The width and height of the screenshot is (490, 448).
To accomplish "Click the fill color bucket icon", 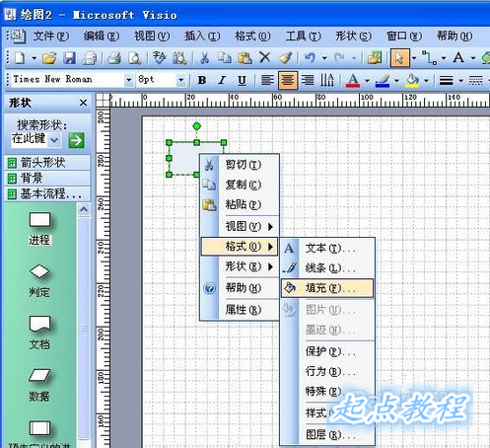I will [412, 80].
